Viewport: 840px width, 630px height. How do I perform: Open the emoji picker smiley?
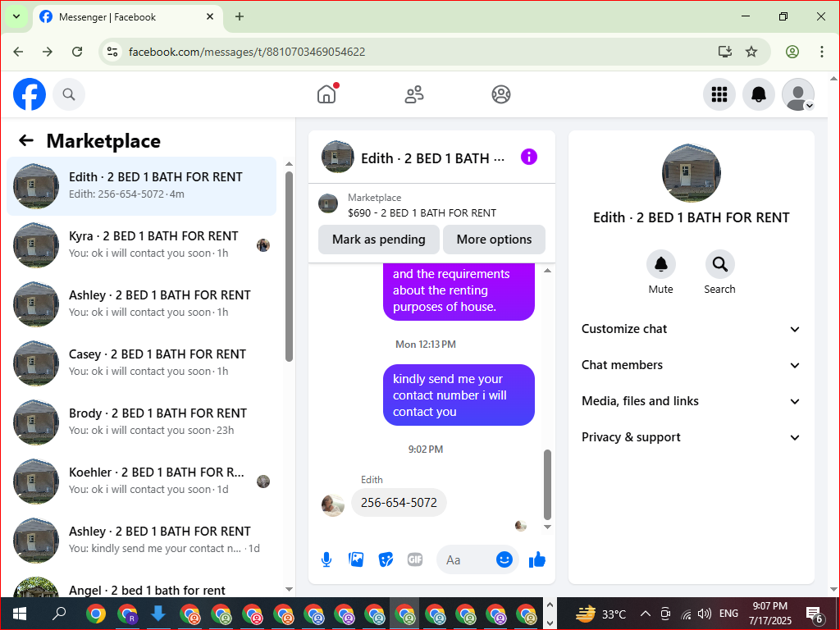click(504, 559)
